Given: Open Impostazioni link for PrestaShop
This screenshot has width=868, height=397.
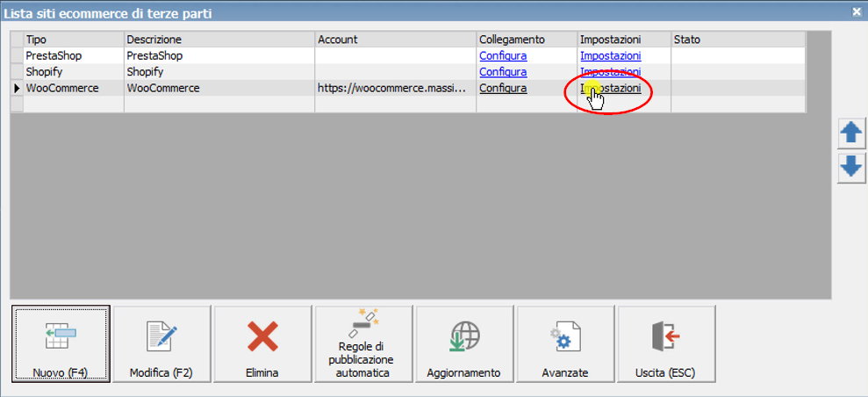Looking at the screenshot, I should [x=611, y=55].
